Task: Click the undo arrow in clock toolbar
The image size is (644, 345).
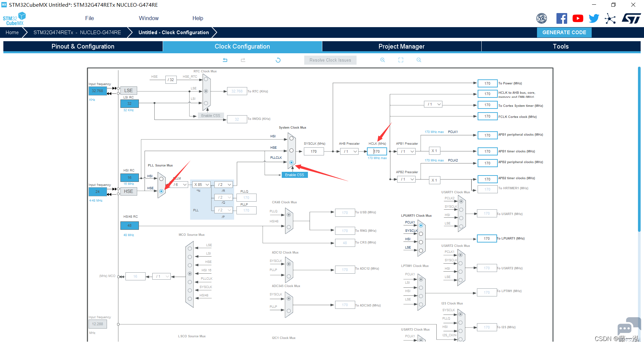Action: tap(225, 60)
